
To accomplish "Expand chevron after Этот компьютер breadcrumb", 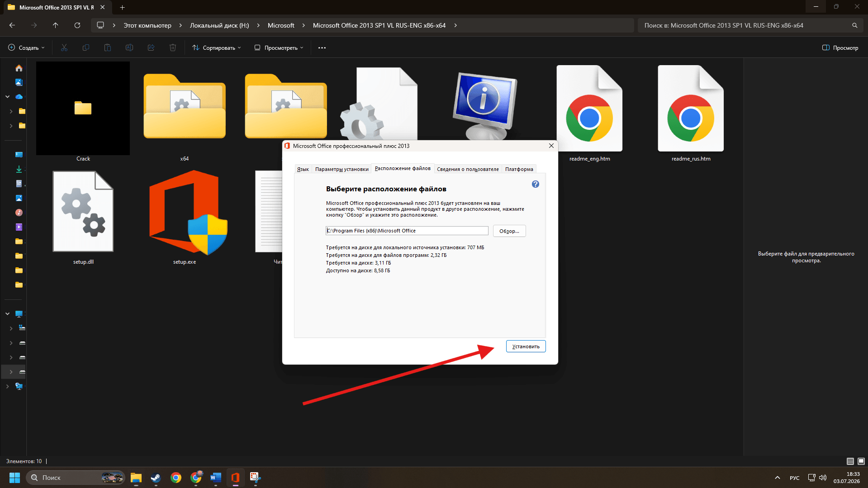I will point(180,25).
